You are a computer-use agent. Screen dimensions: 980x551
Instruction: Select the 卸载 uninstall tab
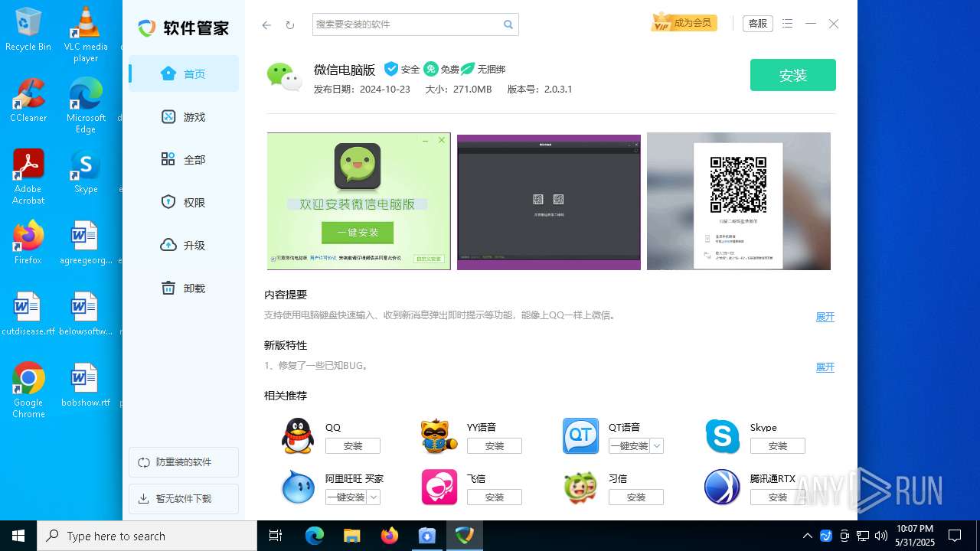(184, 288)
